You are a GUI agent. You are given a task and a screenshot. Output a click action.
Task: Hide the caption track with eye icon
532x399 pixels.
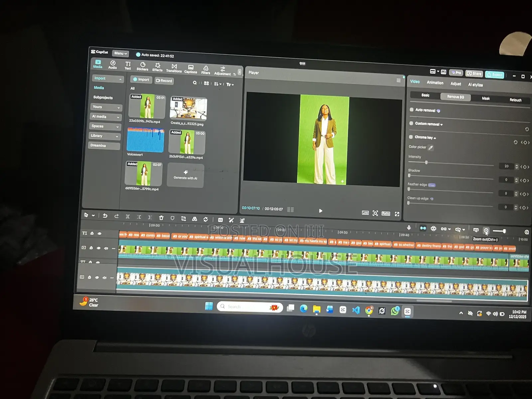99,233
